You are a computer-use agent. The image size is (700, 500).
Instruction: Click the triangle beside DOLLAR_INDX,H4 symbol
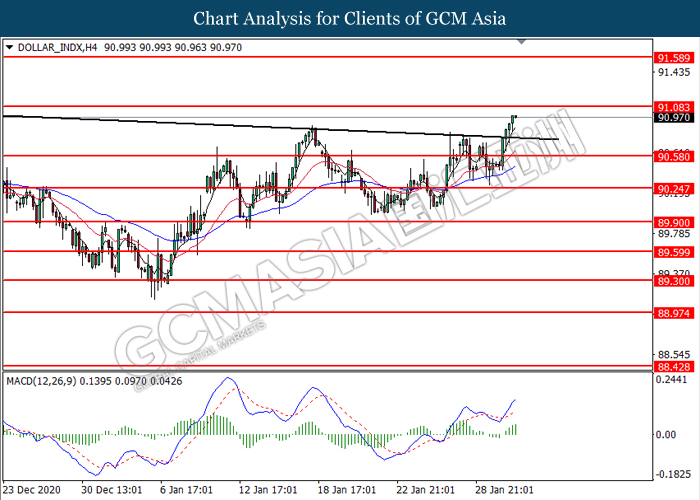10,47
